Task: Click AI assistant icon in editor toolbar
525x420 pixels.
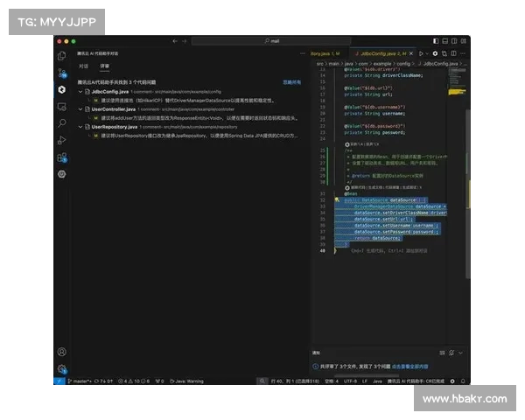Action: tap(435, 53)
